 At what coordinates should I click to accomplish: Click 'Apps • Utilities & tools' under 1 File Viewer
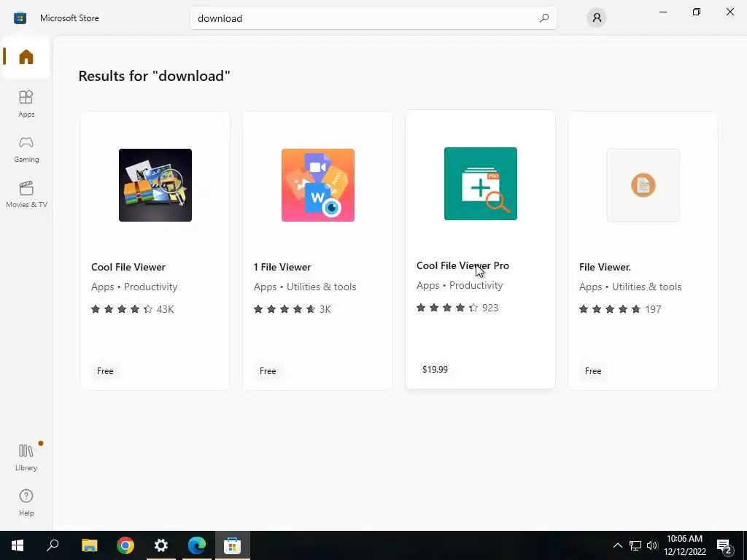tap(305, 287)
